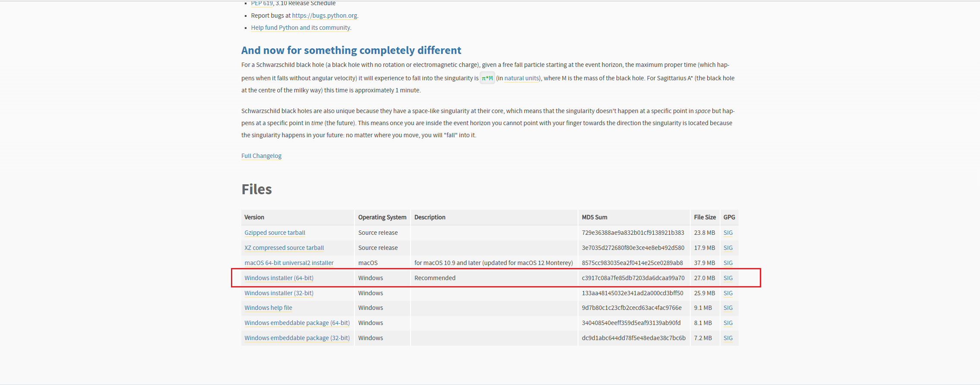
Task: Open the PEP 619 link
Action: coord(262,3)
